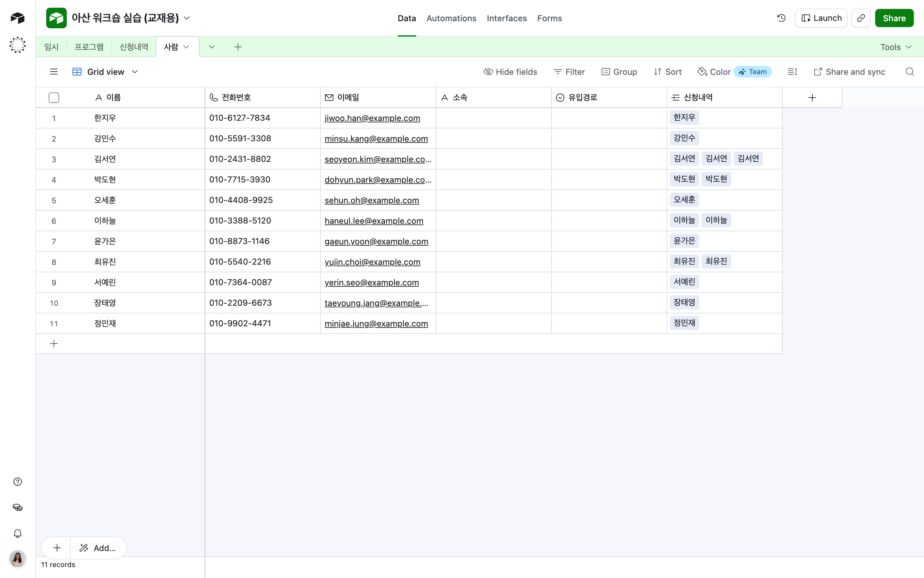Open the 사람 table tab dropdown arrow
This screenshot has width=924, height=578.
point(186,47)
